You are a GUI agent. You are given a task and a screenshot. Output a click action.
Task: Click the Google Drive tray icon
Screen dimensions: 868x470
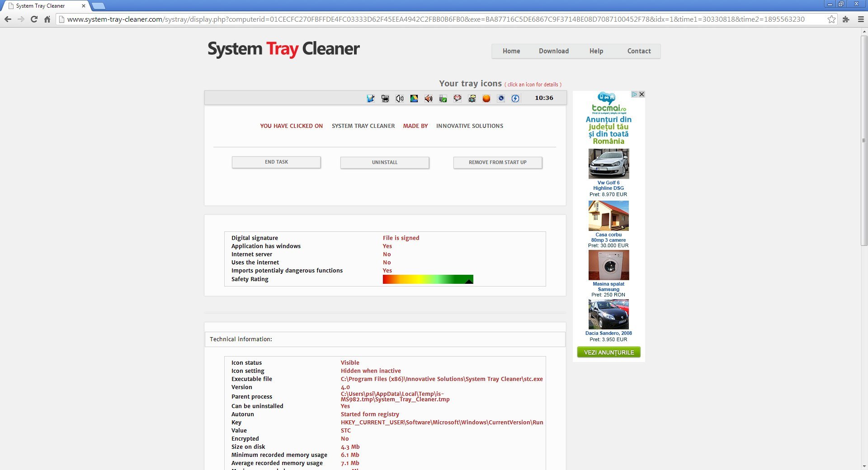414,98
